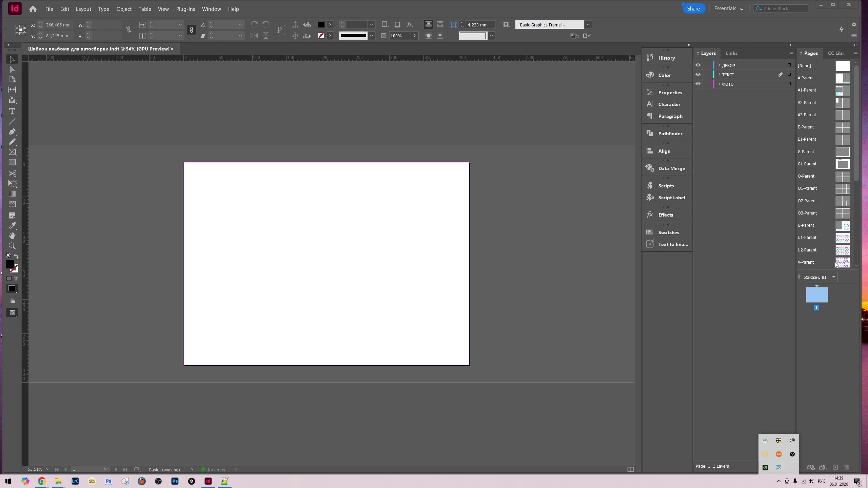Open the Object menu
The width and height of the screenshot is (868, 488).
point(124,9)
